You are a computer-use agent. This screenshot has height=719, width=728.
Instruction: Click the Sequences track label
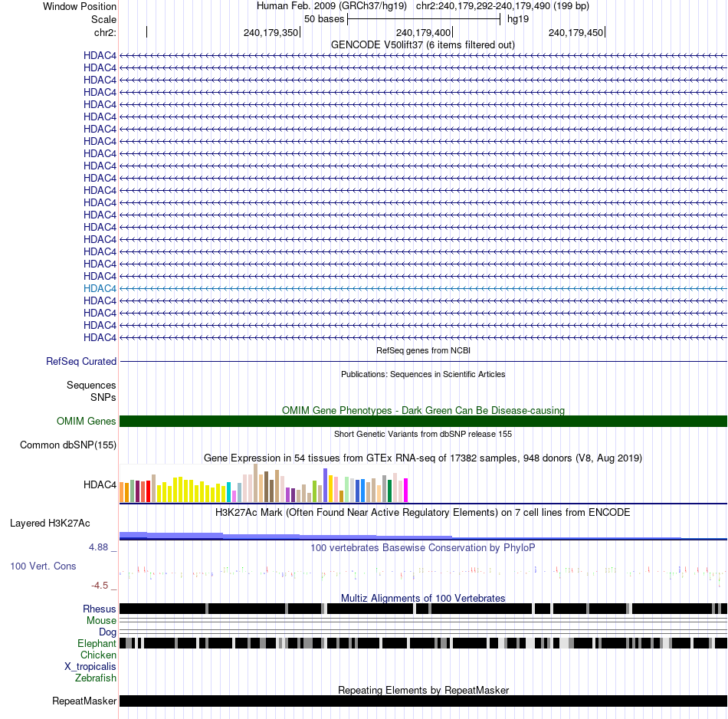point(91,385)
